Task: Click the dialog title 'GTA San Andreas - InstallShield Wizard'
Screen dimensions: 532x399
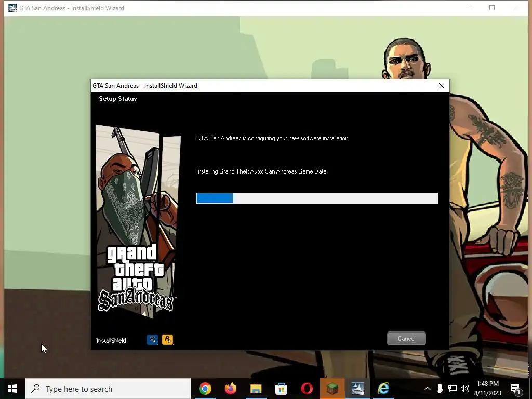Action: 145,86
